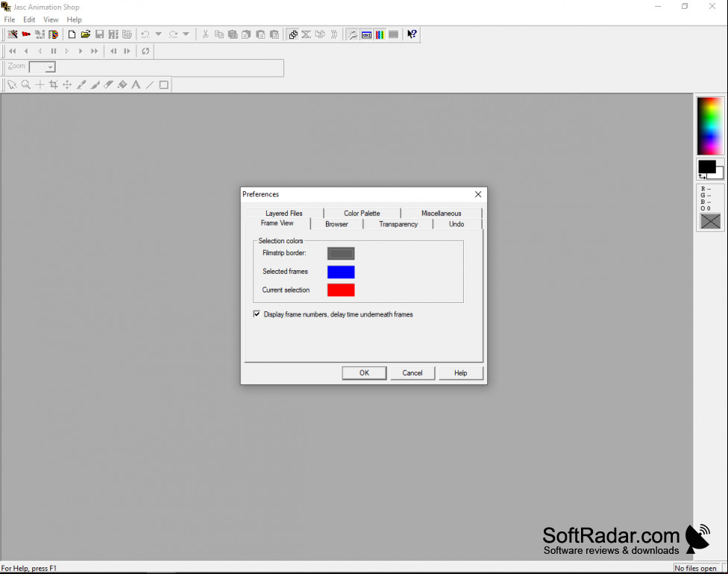Switch to the Layered Files tab

coord(284,213)
